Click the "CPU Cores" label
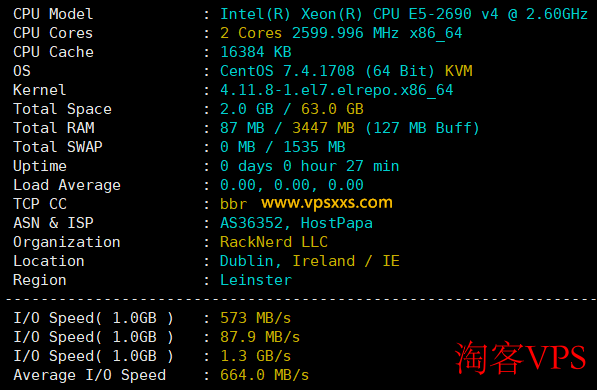 pyautogui.click(x=53, y=33)
